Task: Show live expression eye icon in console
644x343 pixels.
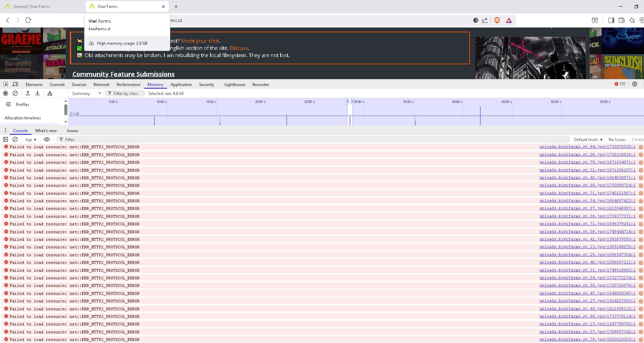Action: 47,139
